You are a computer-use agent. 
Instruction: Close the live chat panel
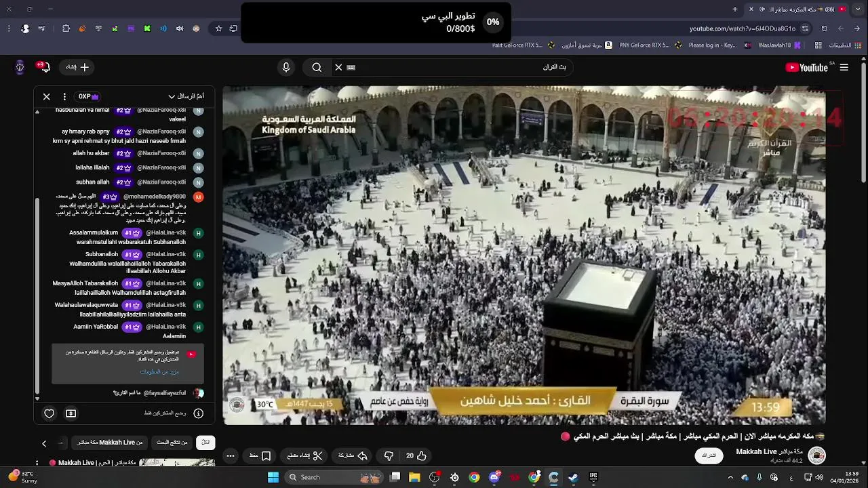point(47,96)
